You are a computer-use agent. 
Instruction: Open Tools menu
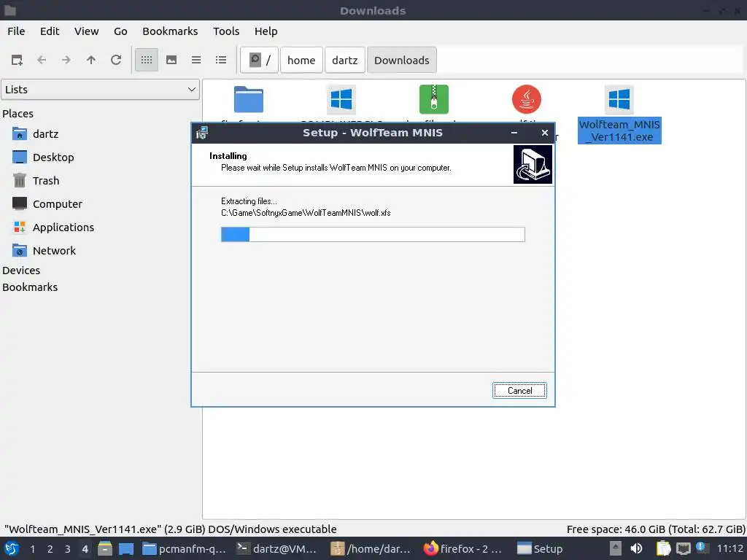226,31
